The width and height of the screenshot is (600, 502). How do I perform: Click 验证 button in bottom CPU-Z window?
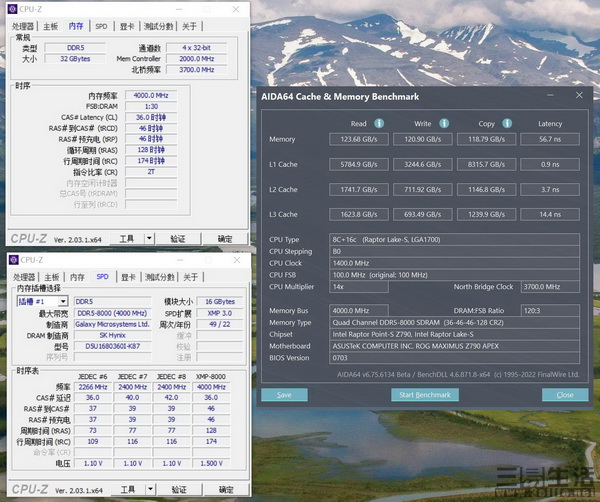(179, 489)
